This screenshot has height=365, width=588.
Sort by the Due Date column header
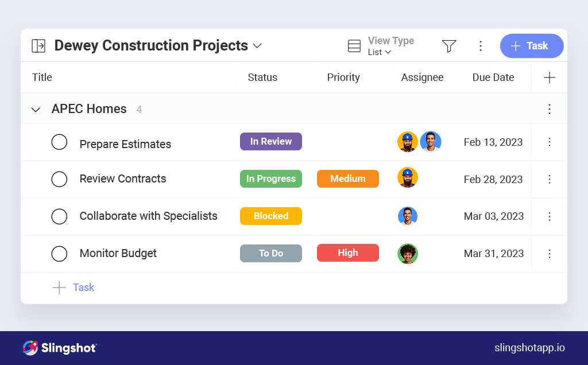[x=493, y=77]
